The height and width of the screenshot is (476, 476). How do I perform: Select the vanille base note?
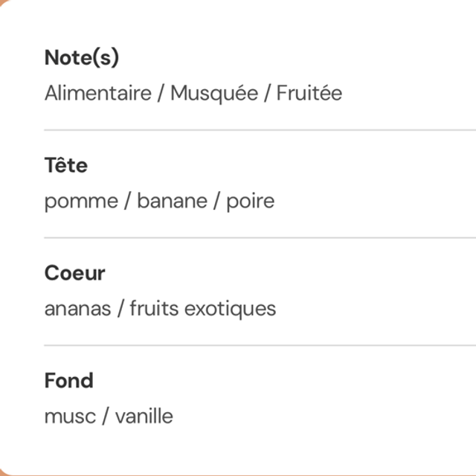(x=144, y=416)
